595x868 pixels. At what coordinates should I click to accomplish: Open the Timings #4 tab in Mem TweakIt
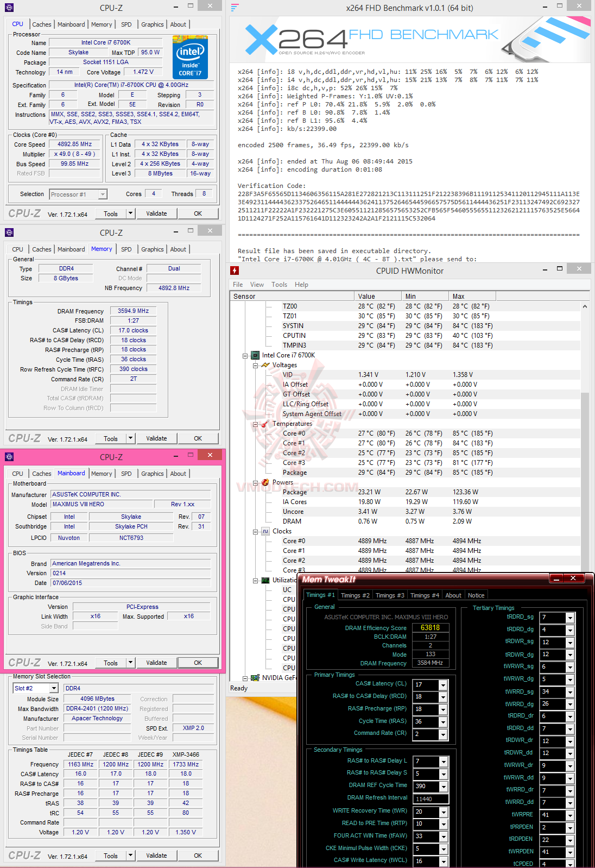click(425, 595)
